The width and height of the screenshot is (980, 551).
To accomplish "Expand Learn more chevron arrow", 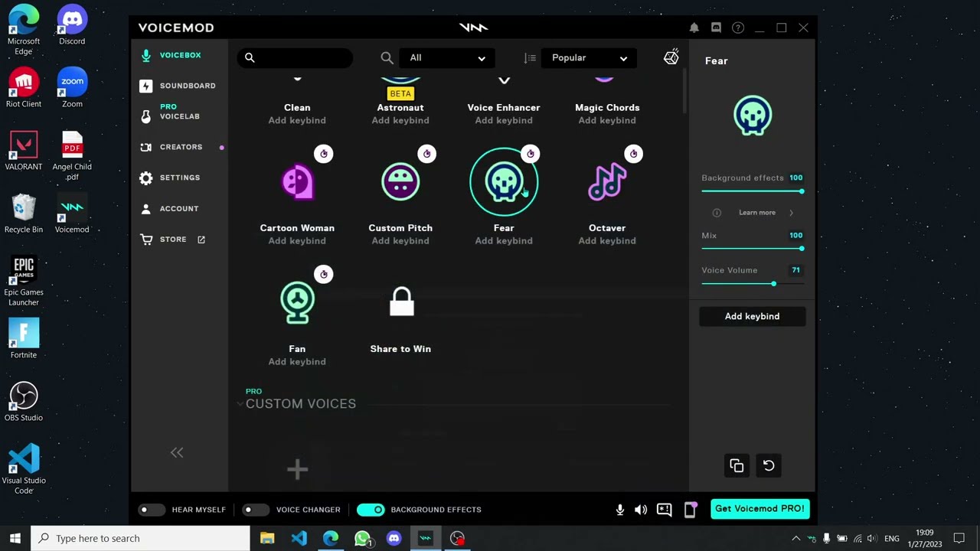I will click(791, 213).
